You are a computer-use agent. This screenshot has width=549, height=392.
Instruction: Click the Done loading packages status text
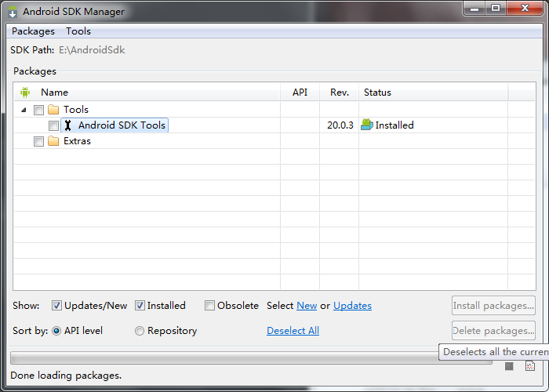tap(66, 376)
